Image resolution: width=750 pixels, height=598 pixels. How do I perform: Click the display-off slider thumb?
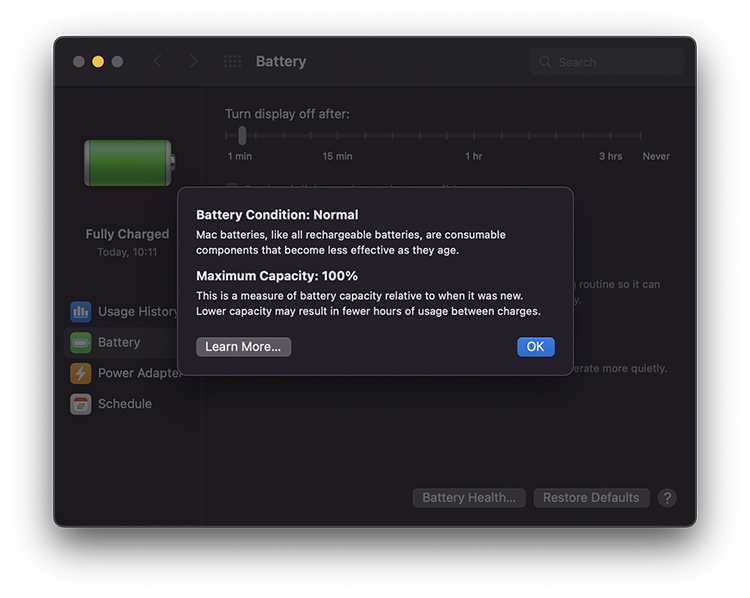click(242, 135)
